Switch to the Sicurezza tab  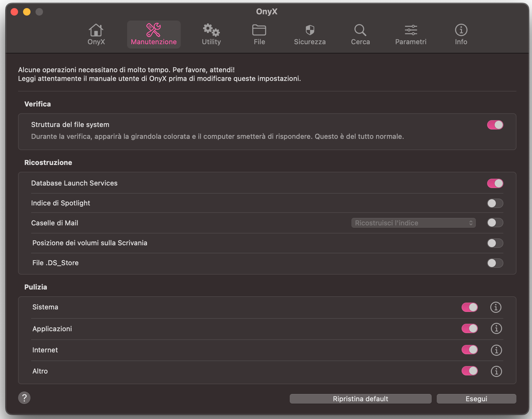(310, 34)
